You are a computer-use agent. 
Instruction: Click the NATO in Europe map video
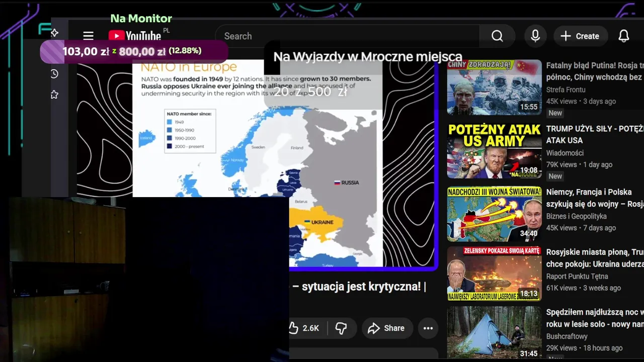(257, 163)
